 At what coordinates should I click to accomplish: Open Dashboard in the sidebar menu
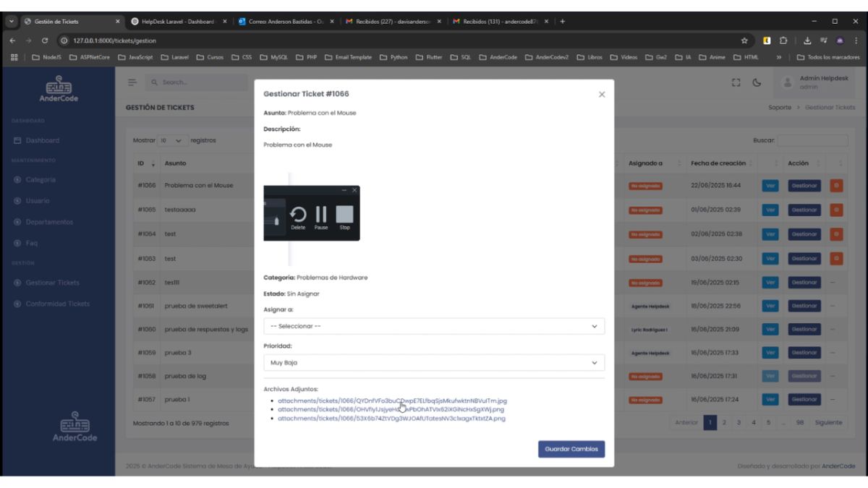(42, 140)
